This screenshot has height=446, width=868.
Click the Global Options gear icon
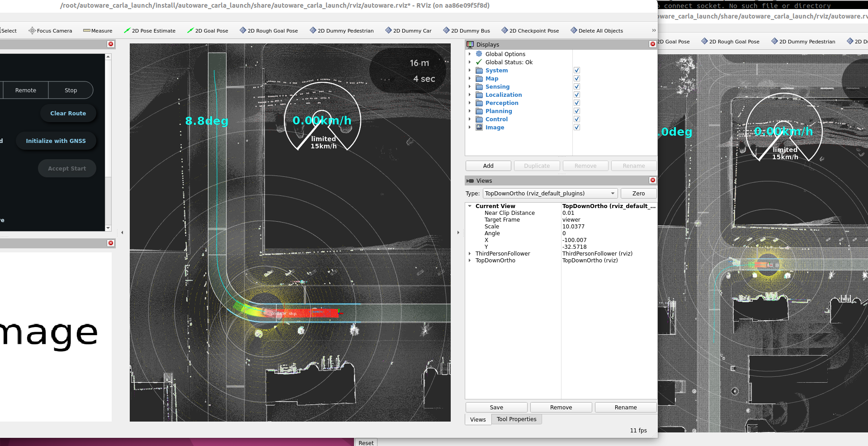click(x=479, y=54)
